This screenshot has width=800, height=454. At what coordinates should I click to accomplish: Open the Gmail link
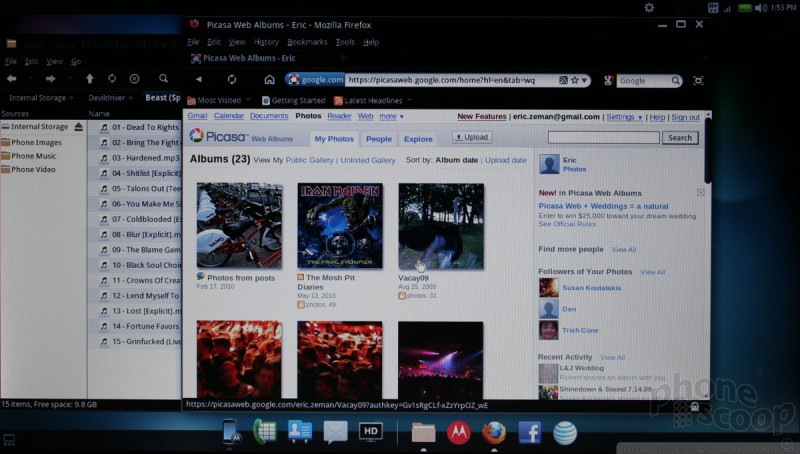(x=197, y=116)
